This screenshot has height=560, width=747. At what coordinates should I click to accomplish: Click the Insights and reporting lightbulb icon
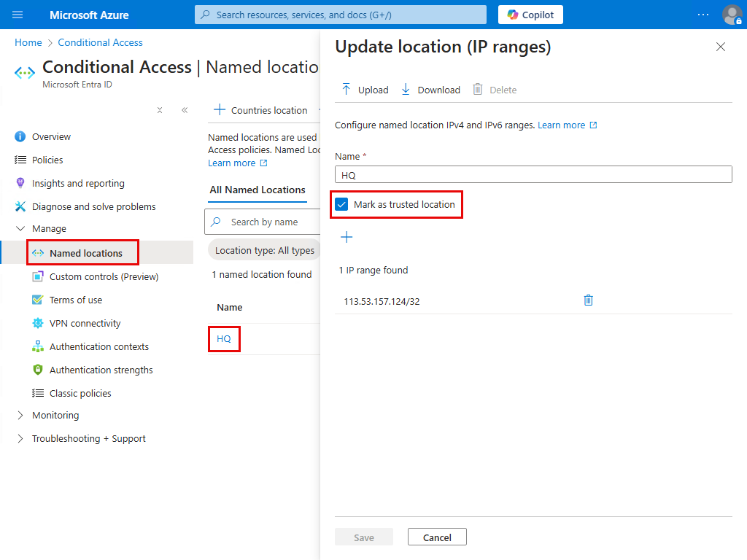click(20, 183)
